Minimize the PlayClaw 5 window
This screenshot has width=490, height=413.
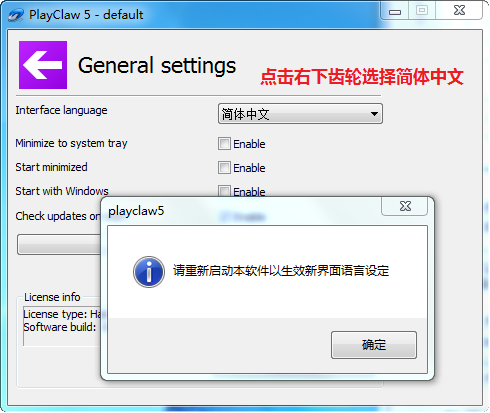(395, 11)
